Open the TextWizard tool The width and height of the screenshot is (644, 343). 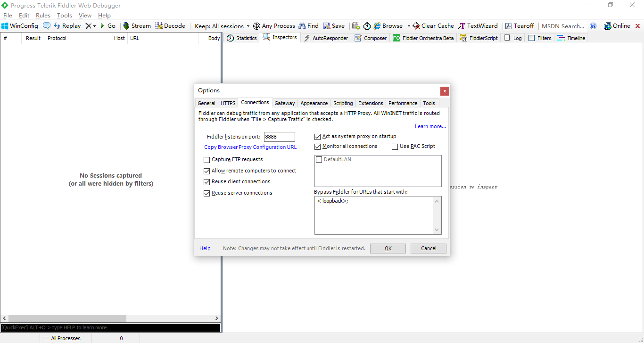(x=478, y=26)
